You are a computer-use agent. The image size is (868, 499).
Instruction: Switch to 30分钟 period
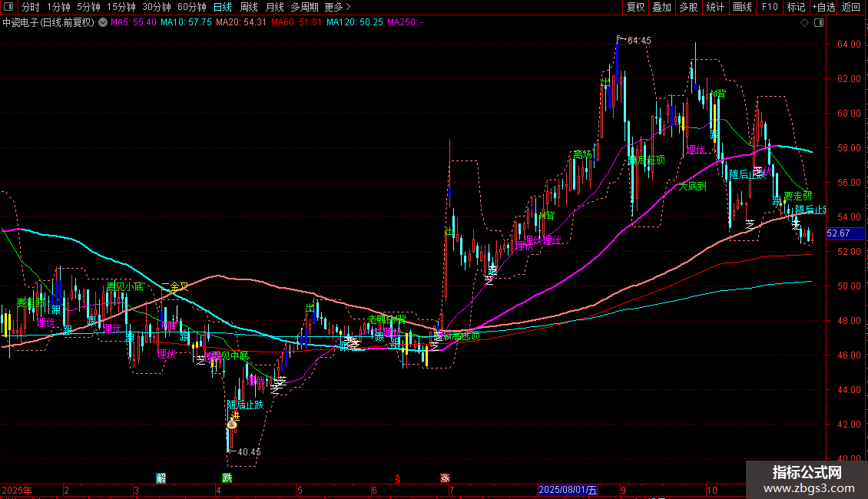pos(157,7)
